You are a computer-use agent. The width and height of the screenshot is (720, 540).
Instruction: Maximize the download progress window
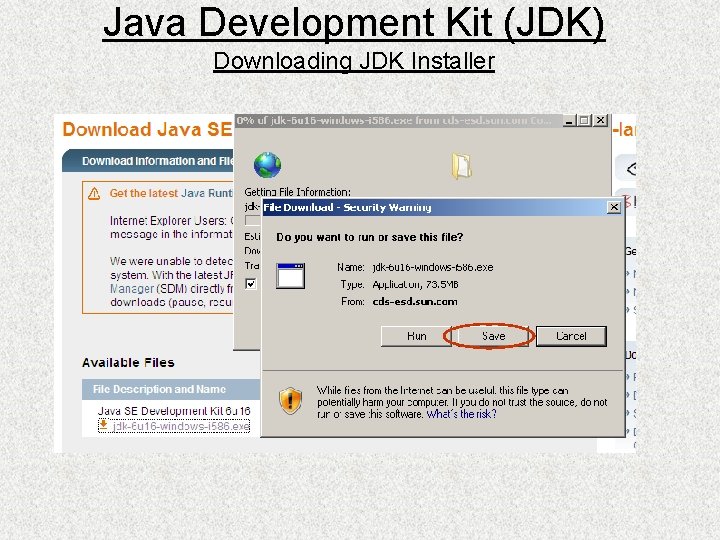(x=584, y=121)
